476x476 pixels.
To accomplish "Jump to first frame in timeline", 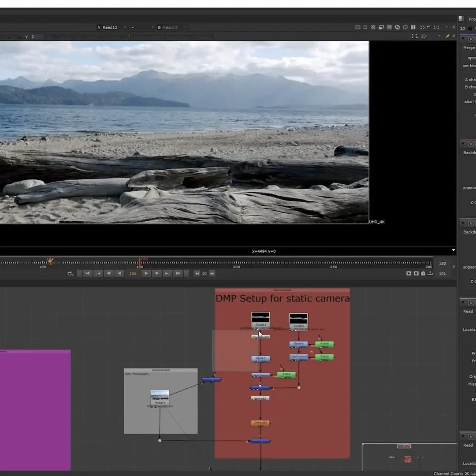I will click(x=88, y=273).
